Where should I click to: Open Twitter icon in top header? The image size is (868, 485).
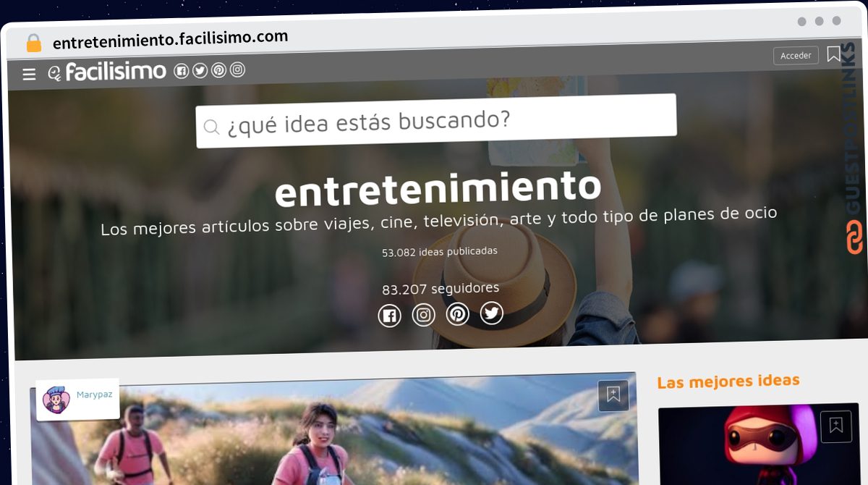coord(200,70)
